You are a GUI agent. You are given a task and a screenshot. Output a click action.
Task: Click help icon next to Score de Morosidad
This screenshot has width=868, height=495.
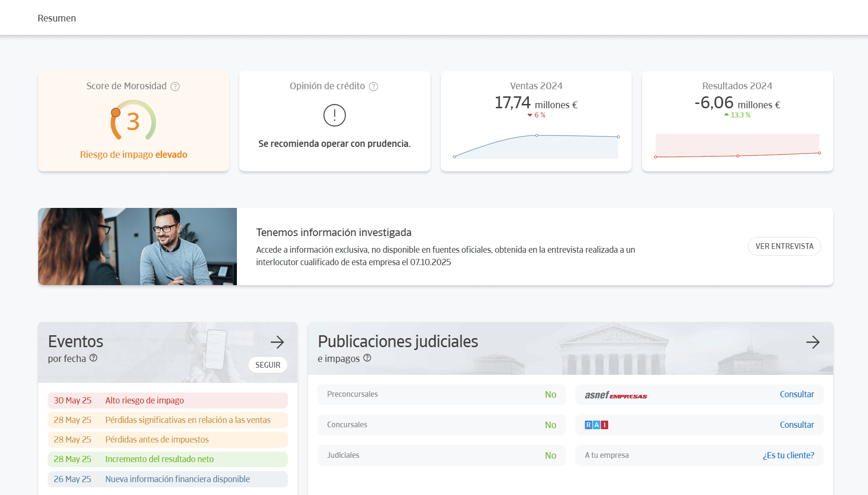[175, 86]
